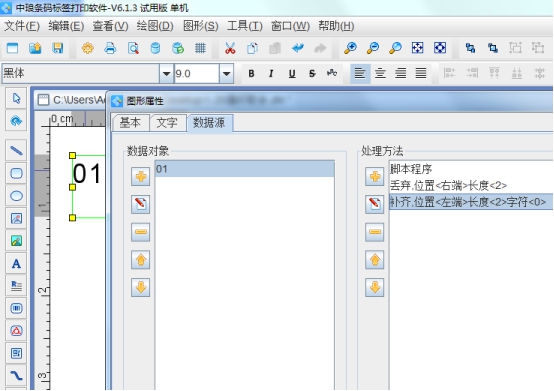Remove data object with minus button
Image resolution: width=554 pixels, height=391 pixels.
click(141, 232)
